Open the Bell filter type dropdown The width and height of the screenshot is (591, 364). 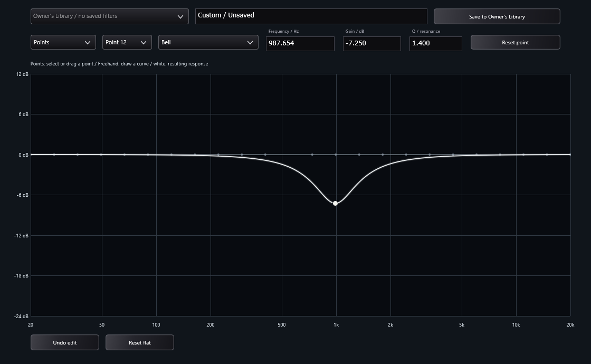[x=208, y=42]
